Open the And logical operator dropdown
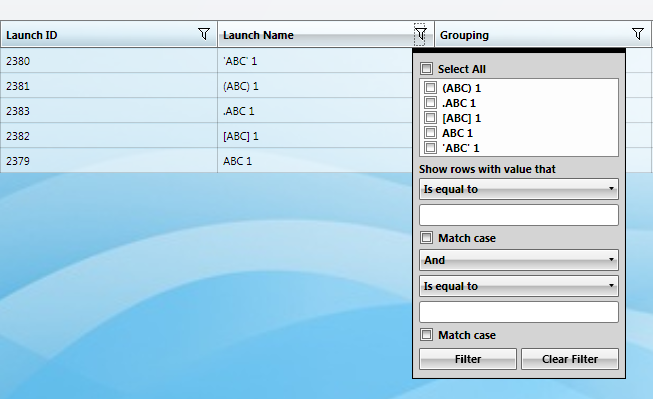Image resolution: width=653 pixels, height=399 pixels. pos(519,260)
